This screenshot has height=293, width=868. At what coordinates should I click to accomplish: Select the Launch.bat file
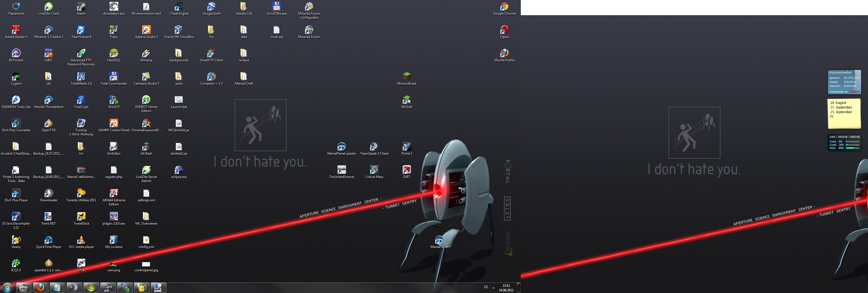pyautogui.click(x=179, y=101)
